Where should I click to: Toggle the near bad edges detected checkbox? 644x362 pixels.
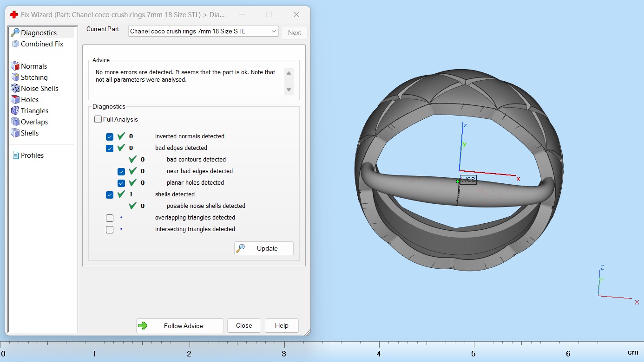[x=121, y=172]
